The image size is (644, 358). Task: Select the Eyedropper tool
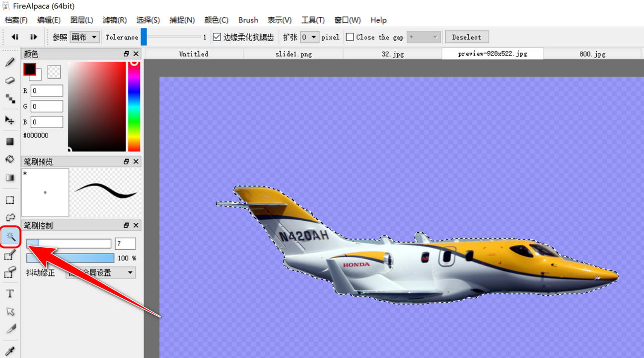tap(9, 351)
